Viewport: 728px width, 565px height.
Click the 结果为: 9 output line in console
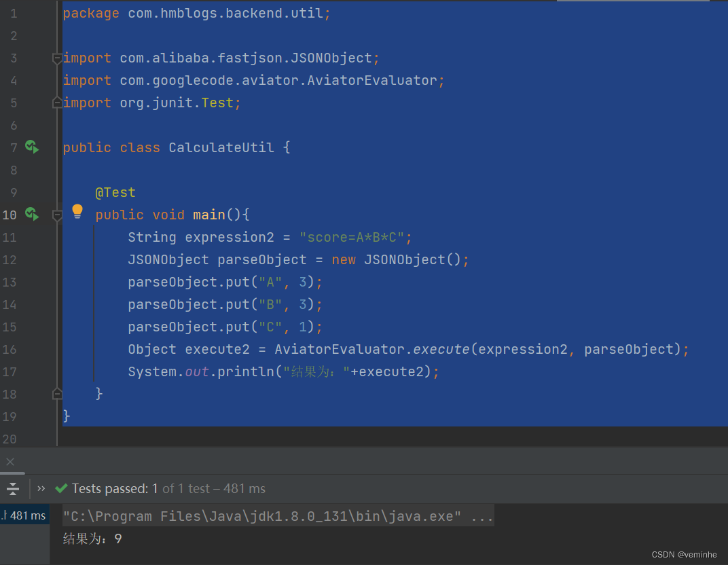pos(92,538)
